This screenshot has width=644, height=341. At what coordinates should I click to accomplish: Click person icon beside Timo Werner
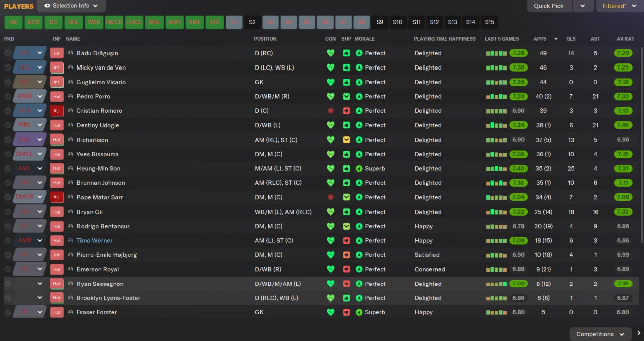click(71, 241)
